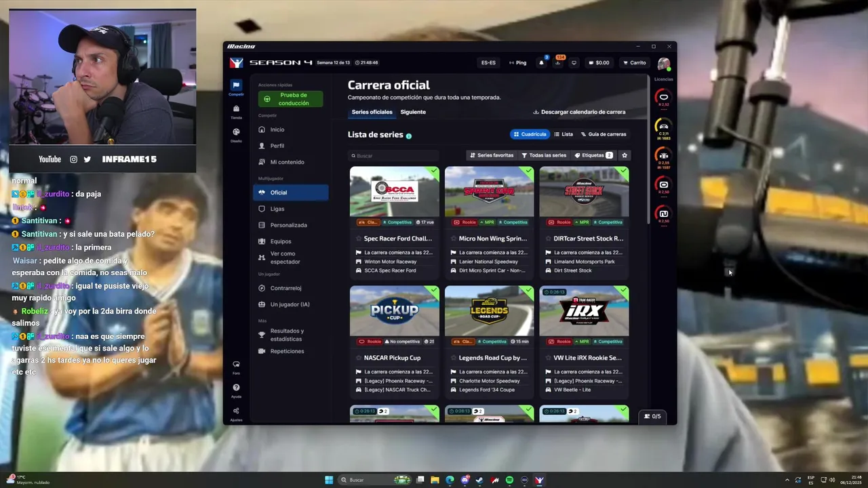Show hidden icons in system tray

pos(787,480)
